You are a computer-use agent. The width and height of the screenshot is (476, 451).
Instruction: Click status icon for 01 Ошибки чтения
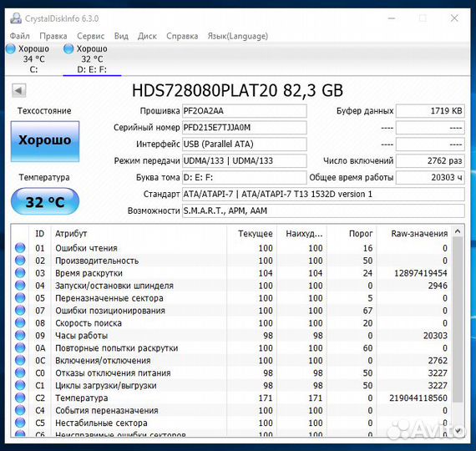20,248
